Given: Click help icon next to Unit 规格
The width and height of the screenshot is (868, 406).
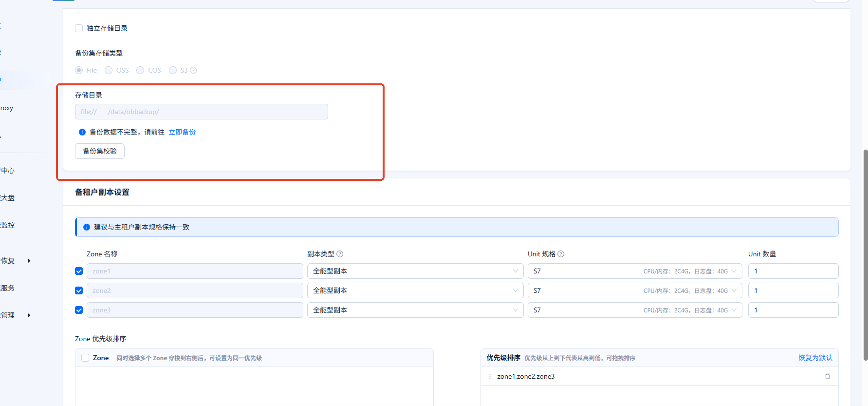Looking at the screenshot, I should [x=561, y=254].
